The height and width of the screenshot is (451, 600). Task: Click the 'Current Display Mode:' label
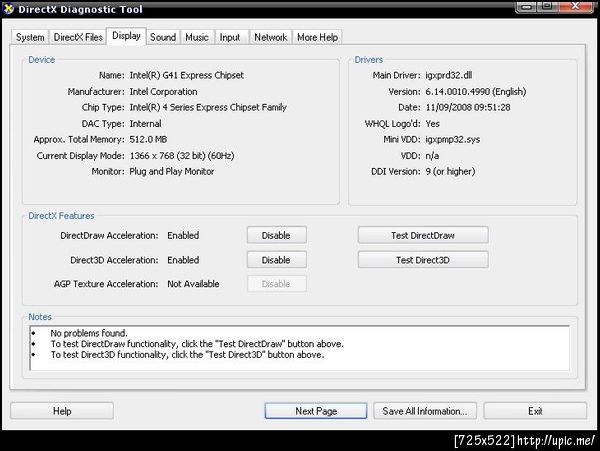tap(81, 156)
